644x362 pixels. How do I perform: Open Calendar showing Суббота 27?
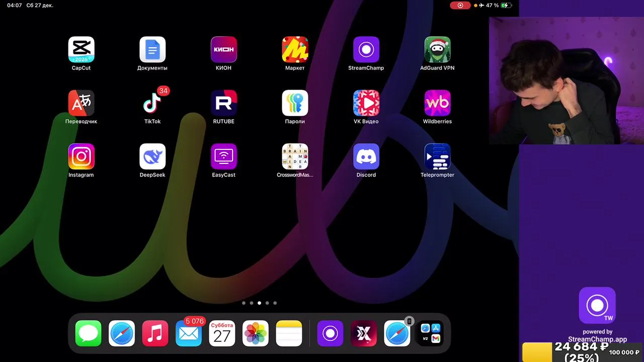[222, 333]
